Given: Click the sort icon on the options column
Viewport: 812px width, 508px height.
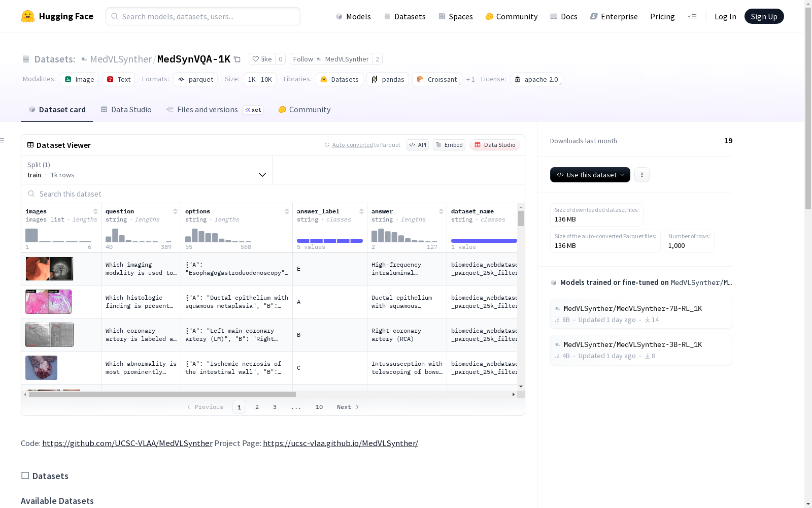Looking at the screenshot, I should 287,211.
